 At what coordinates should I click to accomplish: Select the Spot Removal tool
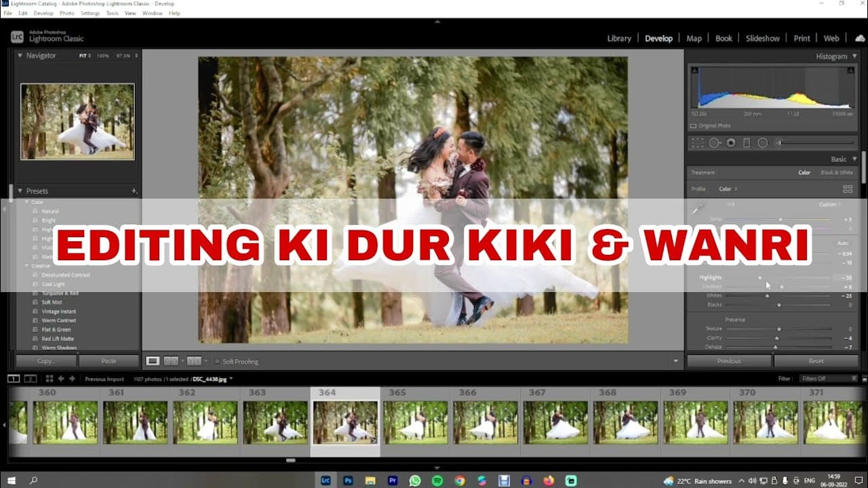[x=715, y=143]
